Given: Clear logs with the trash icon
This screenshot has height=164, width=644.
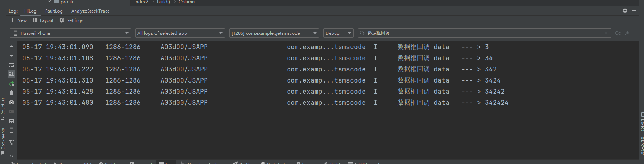Looking at the screenshot, I should point(11,93).
